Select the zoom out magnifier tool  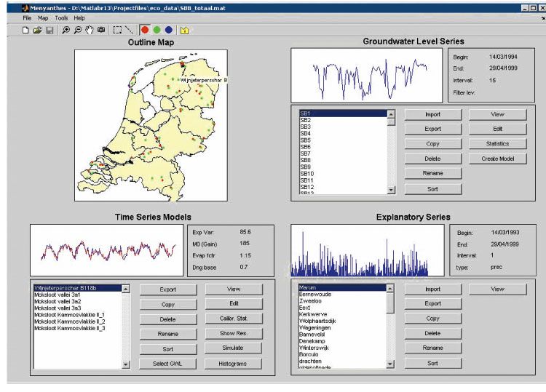click(77, 30)
